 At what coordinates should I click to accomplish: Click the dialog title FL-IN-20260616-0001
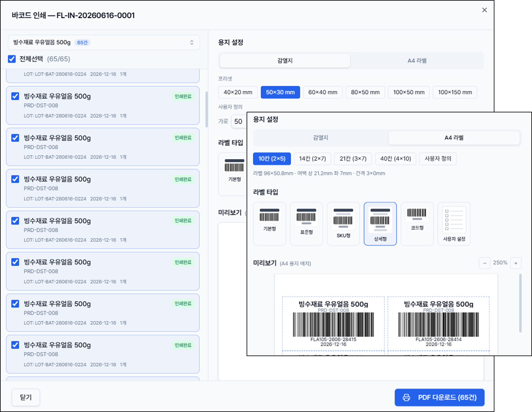coord(96,16)
